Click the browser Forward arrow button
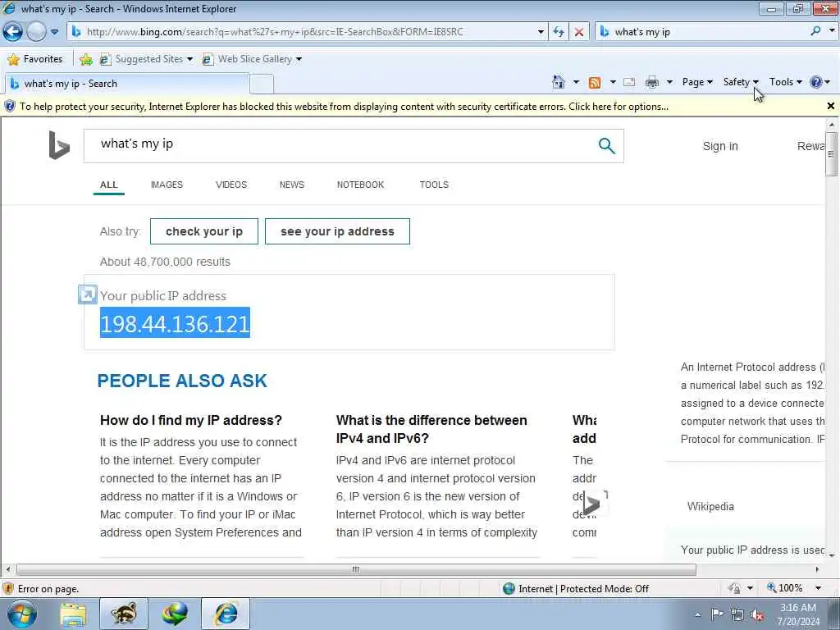This screenshot has height=630, width=840. [x=36, y=32]
